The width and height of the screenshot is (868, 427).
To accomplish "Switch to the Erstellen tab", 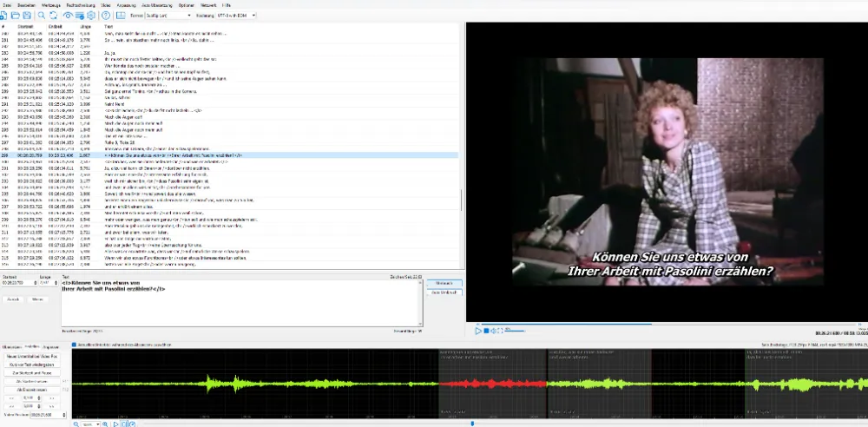I will (32, 346).
